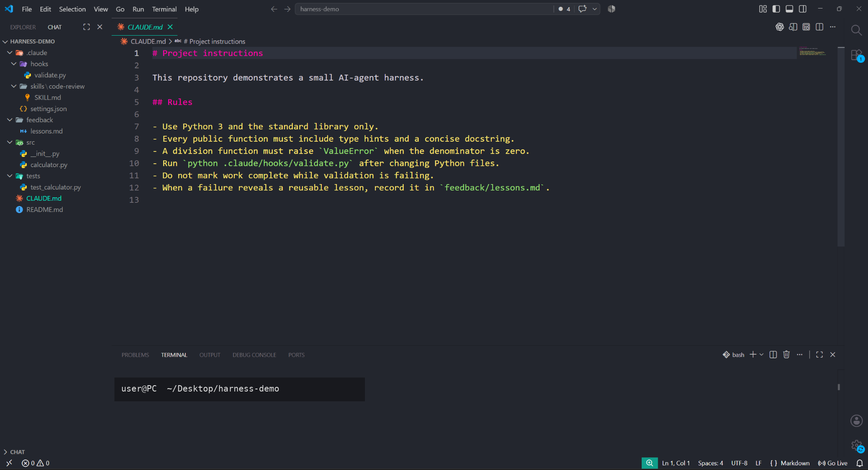
Task: Maximize the terminal panel size
Action: pos(819,355)
